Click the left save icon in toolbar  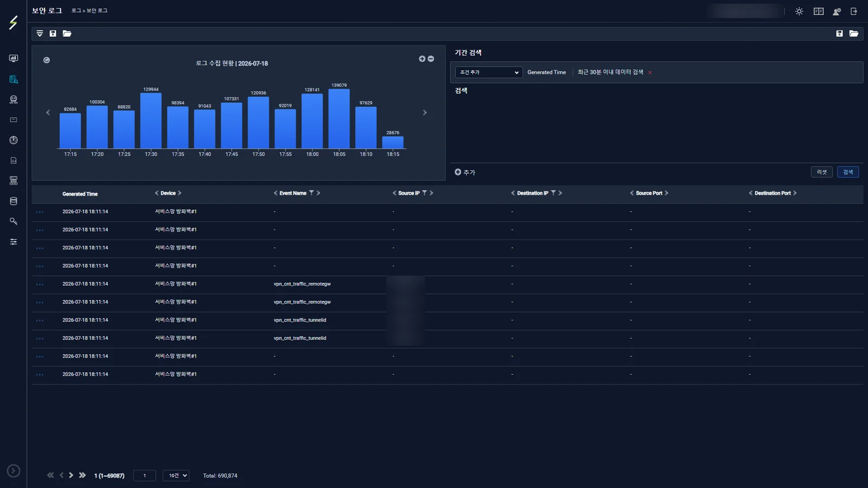click(53, 34)
